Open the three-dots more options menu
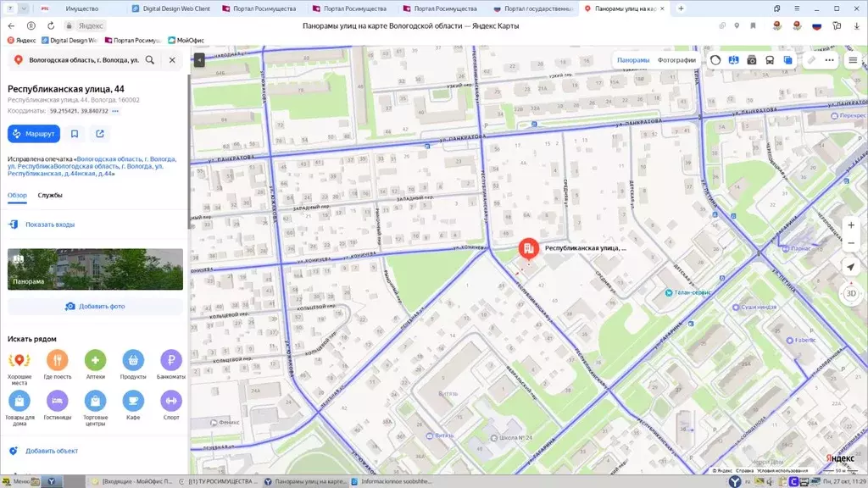This screenshot has height=488, width=868. click(828, 60)
